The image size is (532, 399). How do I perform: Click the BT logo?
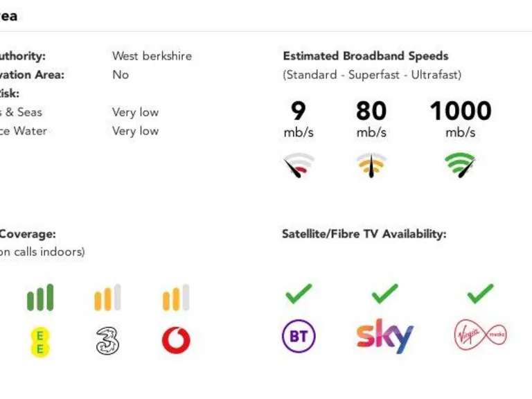tap(299, 337)
